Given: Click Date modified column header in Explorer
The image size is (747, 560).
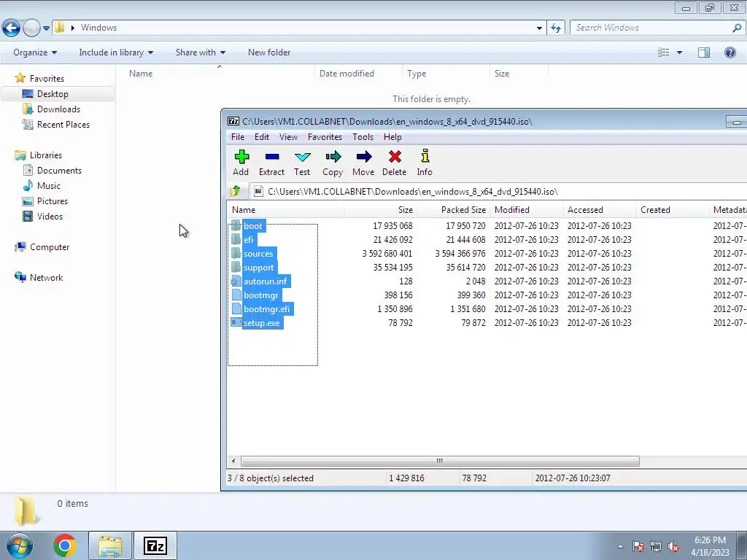Looking at the screenshot, I should click(x=357, y=74).
